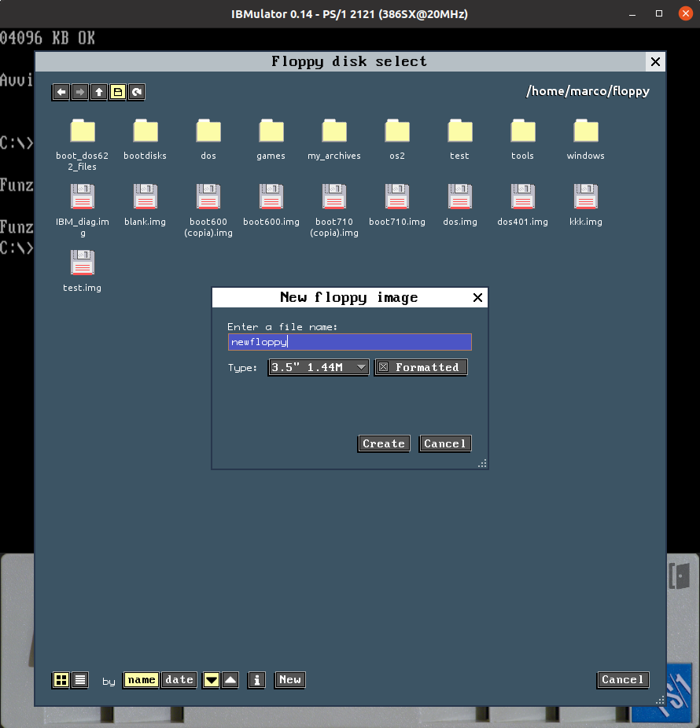Close the Floppy disk select window
This screenshot has width=700, height=728.
[x=655, y=62]
